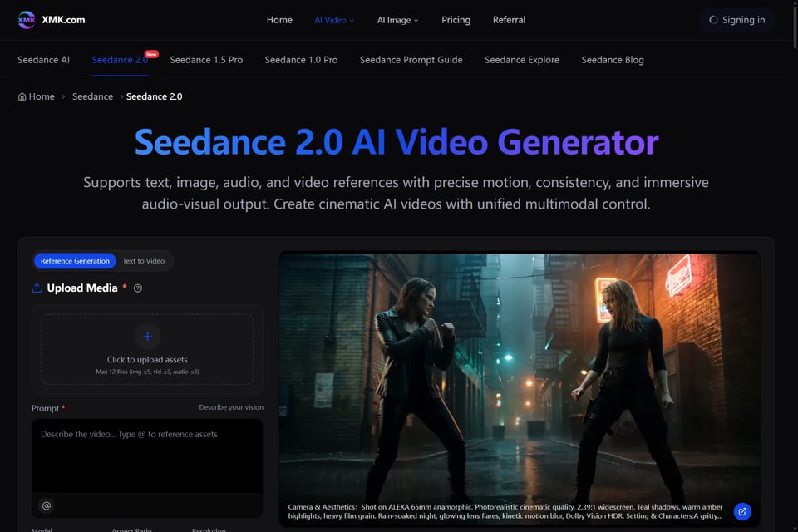Select the Seedance 2.0 tab

[x=120, y=60]
